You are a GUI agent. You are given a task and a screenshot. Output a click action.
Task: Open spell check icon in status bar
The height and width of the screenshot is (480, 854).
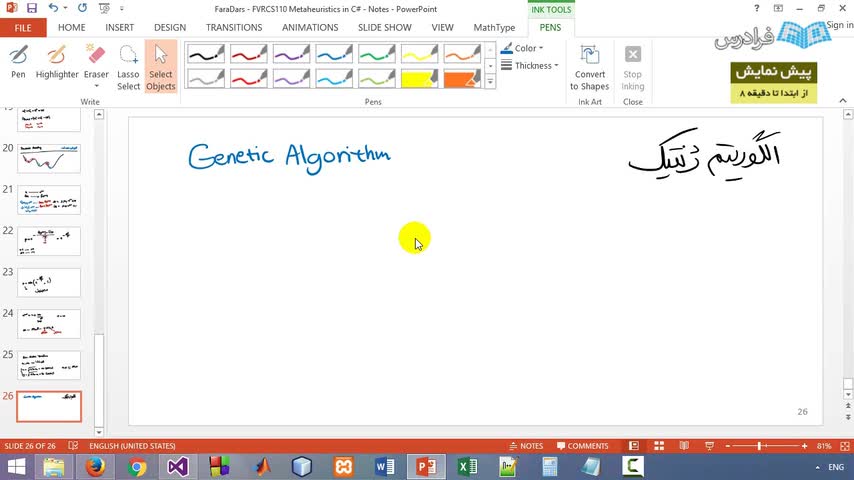[x=73, y=446]
